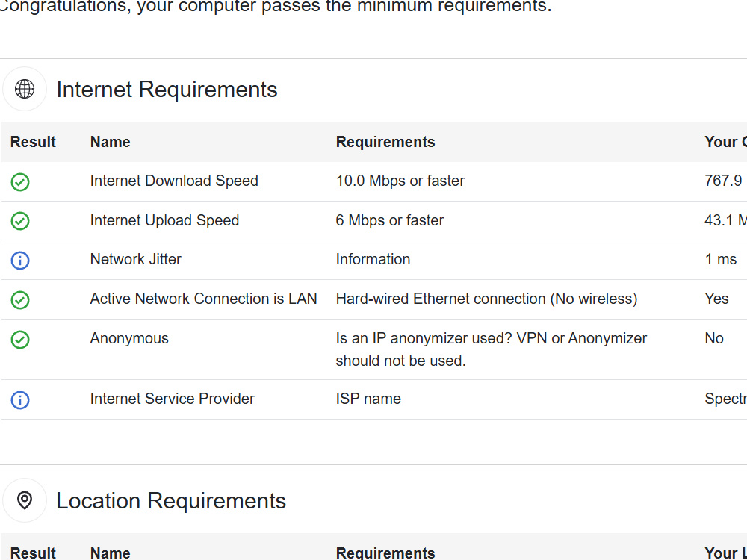Screen dimensions: 747x560
Task: Click the blue info icon for Network Jitter
Action: click(x=20, y=261)
